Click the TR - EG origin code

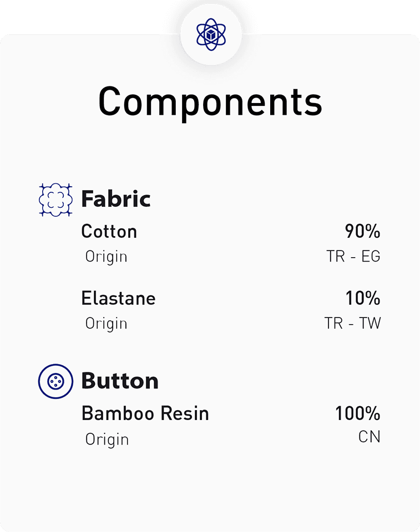tap(353, 257)
